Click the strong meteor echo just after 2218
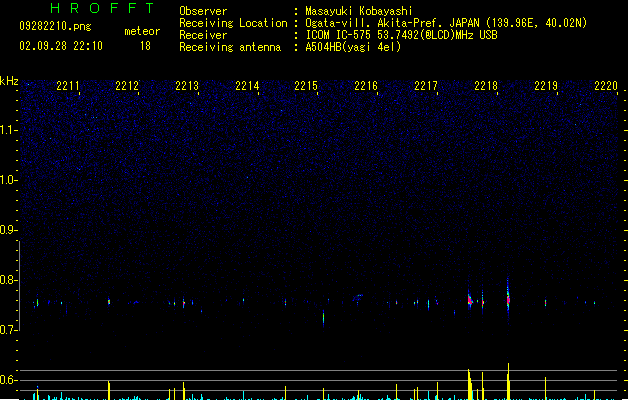This screenshot has width=629, height=400. click(x=508, y=298)
